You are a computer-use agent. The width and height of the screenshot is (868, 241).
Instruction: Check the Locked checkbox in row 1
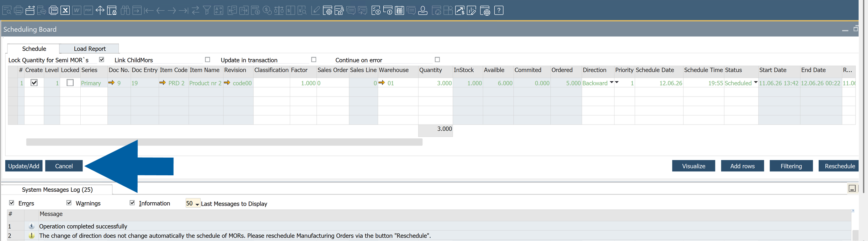click(70, 83)
